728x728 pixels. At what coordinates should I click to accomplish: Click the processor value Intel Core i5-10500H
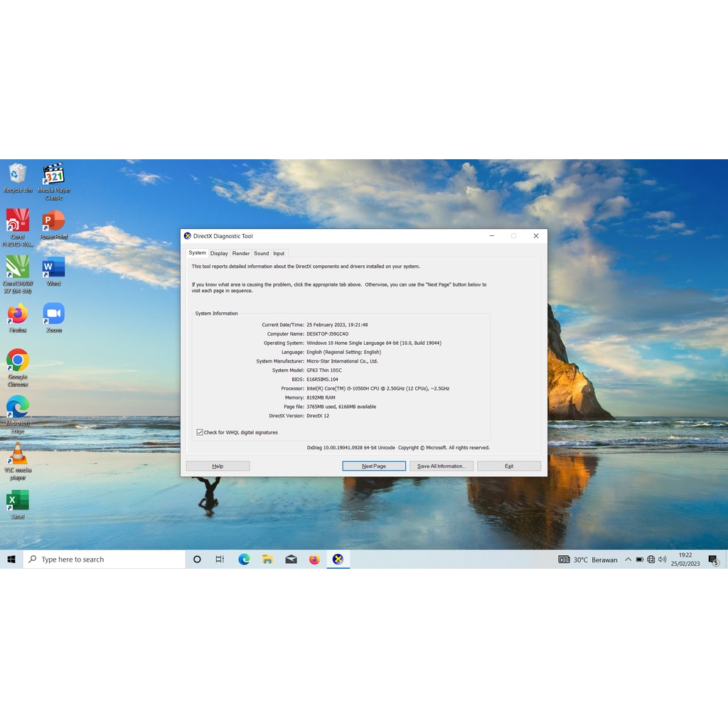[378, 389]
